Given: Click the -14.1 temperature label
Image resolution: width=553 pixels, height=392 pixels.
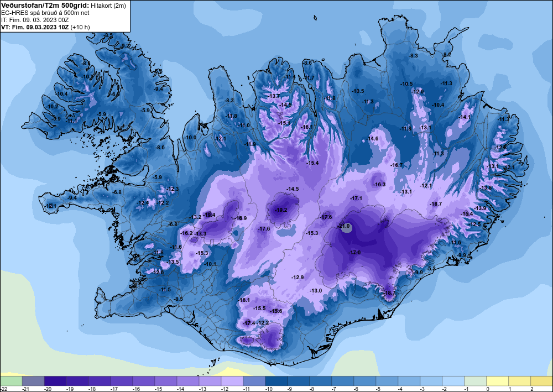Looking at the screenshot, I should pos(465,117).
